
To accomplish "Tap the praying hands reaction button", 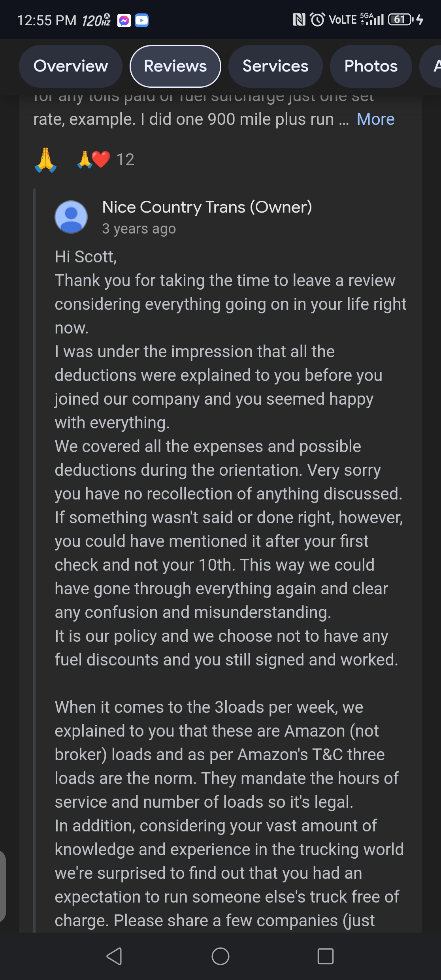I will [45, 160].
